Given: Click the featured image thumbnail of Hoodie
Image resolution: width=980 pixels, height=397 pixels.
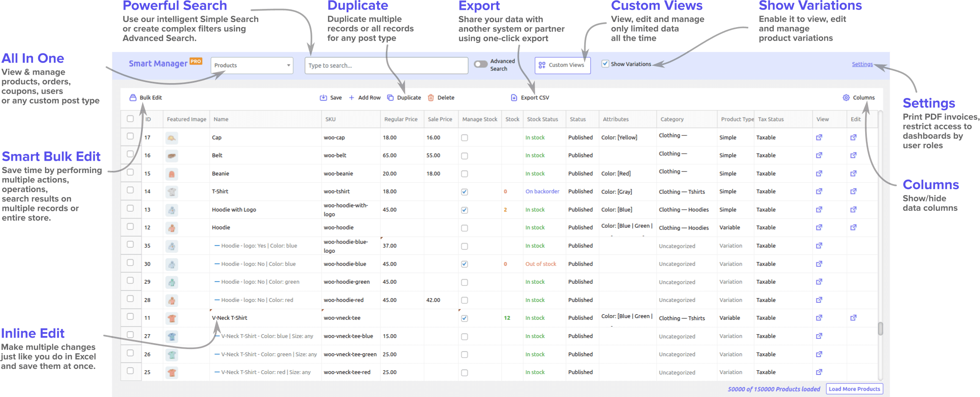Looking at the screenshot, I should point(172,228).
